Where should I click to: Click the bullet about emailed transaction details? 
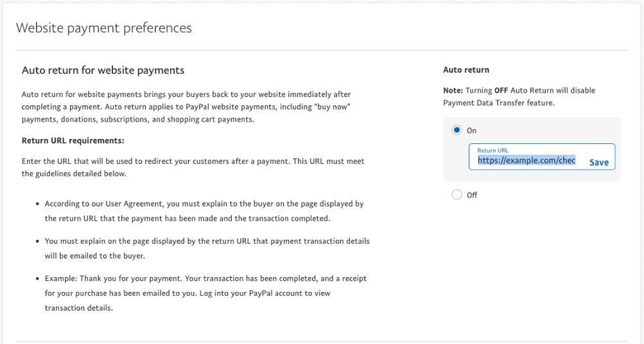pos(207,248)
